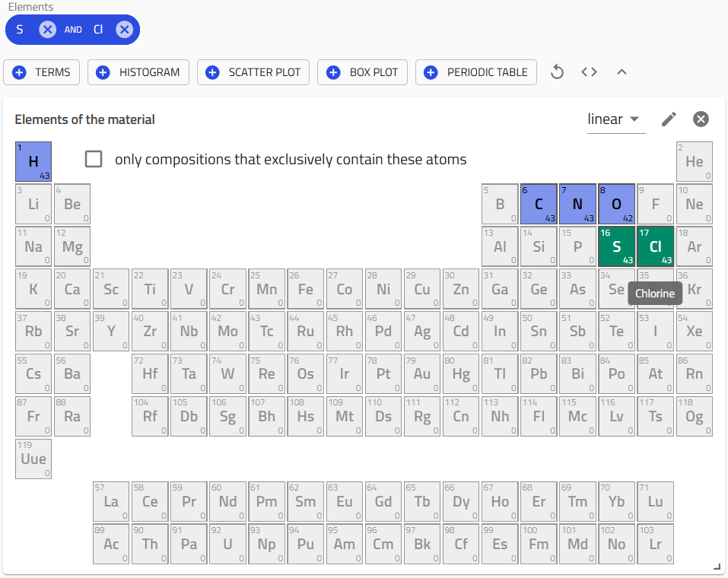The image size is (728, 578).
Task: Select the Selenium Se tile
Action: pyautogui.click(x=615, y=289)
